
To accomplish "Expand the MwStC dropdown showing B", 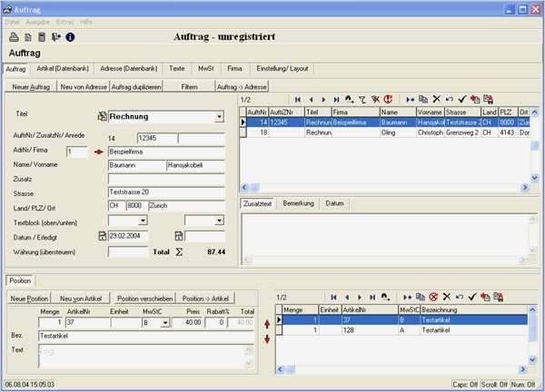I will [168, 322].
